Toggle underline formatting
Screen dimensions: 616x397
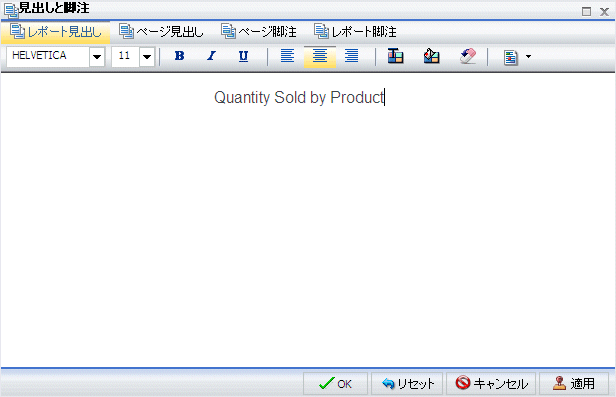pos(244,57)
